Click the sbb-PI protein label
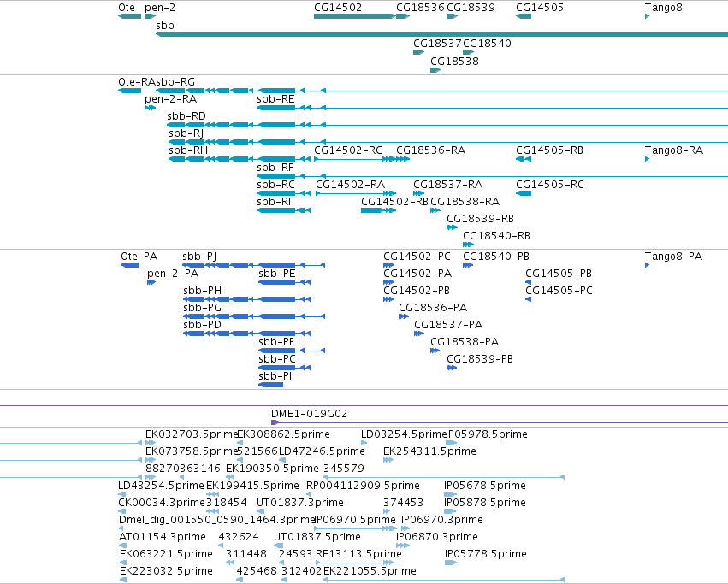The height and width of the screenshot is (584, 728). (275, 376)
